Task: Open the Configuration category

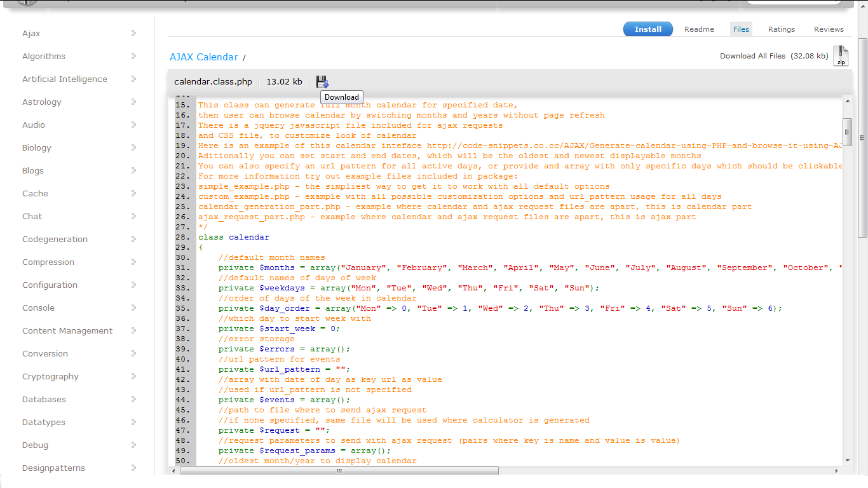Action: (50, 285)
